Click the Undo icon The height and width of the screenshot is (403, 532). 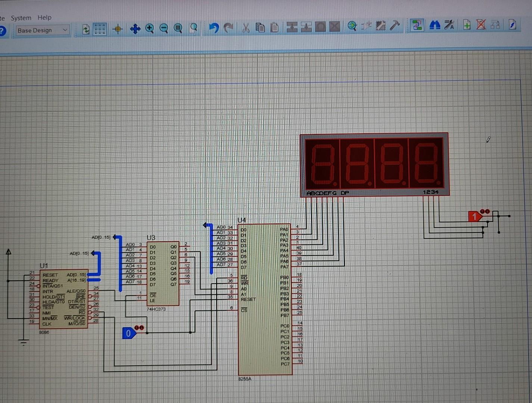coord(214,28)
